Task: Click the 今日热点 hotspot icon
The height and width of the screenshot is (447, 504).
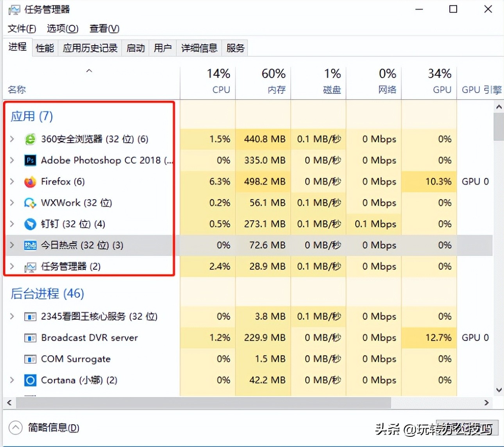Action: click(30, 245)
